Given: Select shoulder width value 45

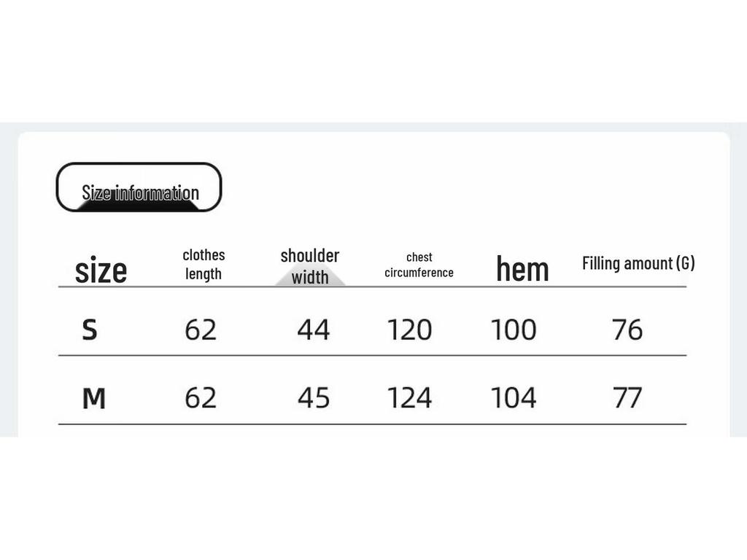Looking at the screenshot, I should pos(314,398).
